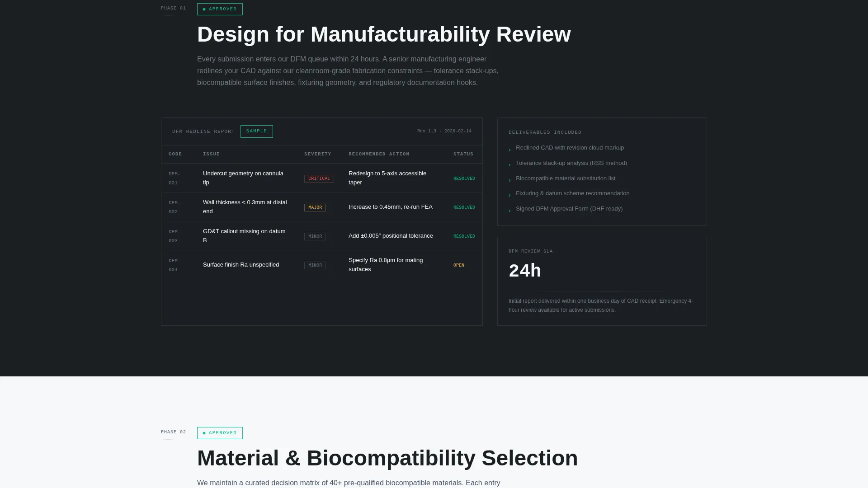Click chevron beside 'Fixturing & datum scheme recommendation'
Screen dimensions: 868x488
coord(509,195)
